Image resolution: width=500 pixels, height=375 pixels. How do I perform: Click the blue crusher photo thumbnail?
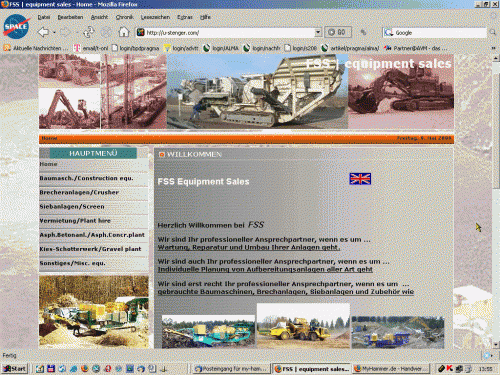[398, 333]
